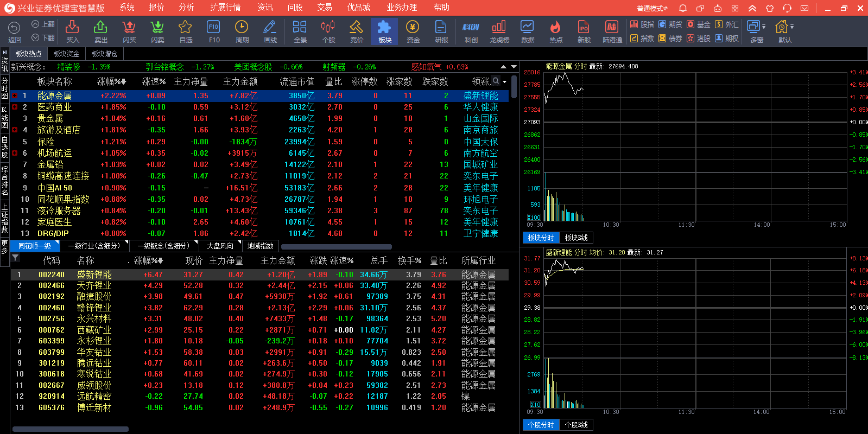Toggle the red marker on 能源金属 row
868x434 pixels.
point(15,96)
